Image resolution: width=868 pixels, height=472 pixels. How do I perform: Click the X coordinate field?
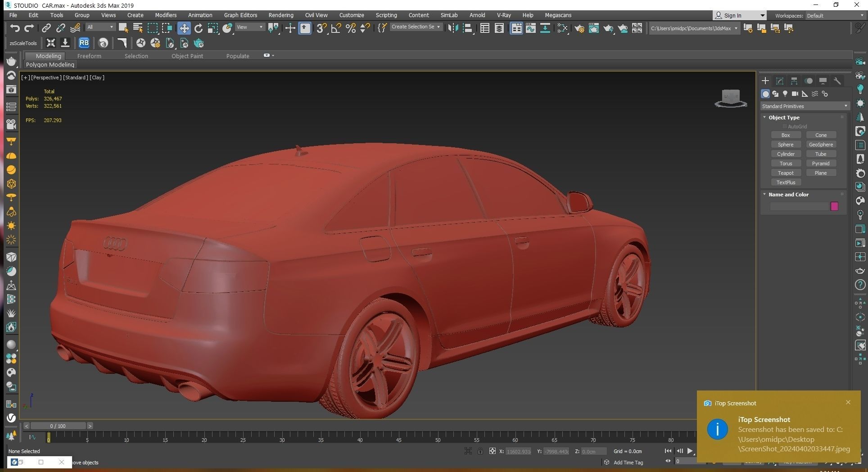click(x=519, y=451)
